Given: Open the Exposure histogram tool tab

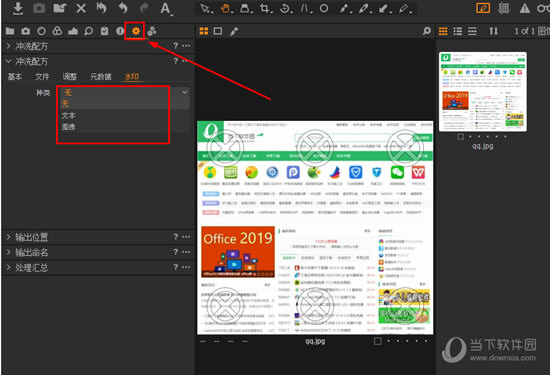Looking at the screenshot, I should [x=73, y=32].
